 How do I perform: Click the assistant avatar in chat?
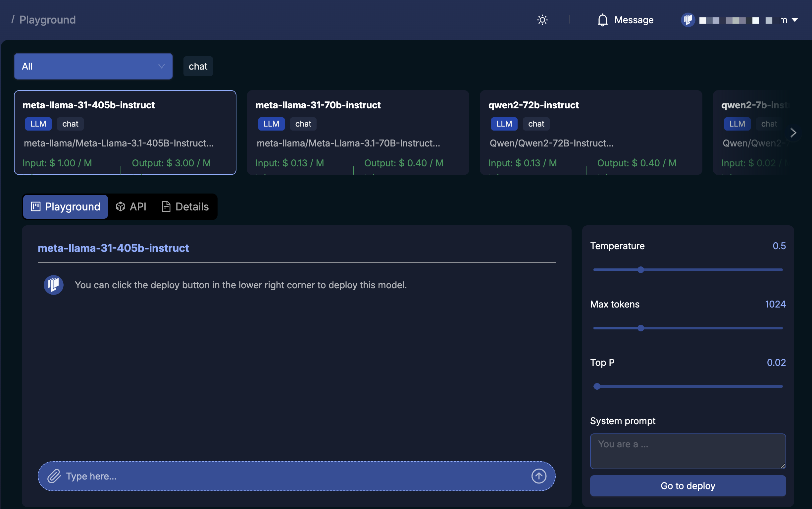pyautogui.click(x=54, y=285)
